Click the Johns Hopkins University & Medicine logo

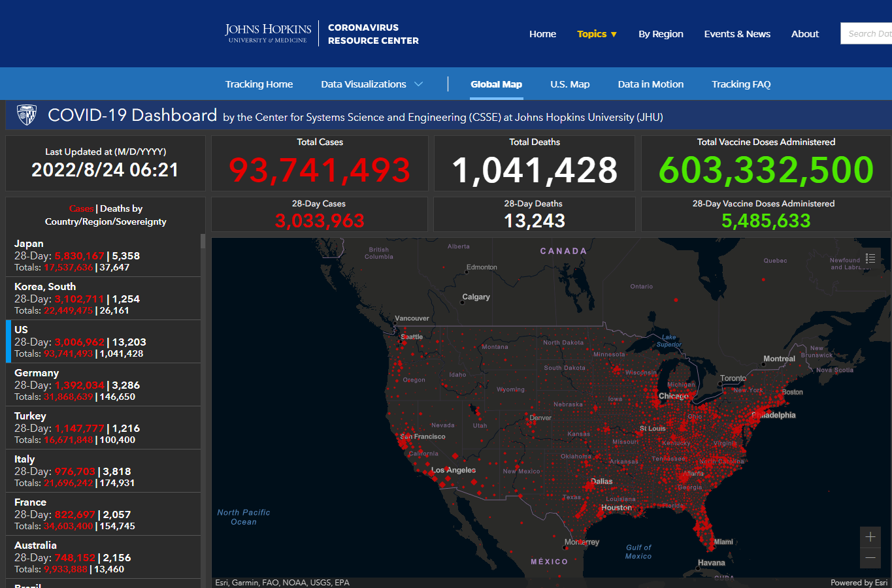coord(268,33)
